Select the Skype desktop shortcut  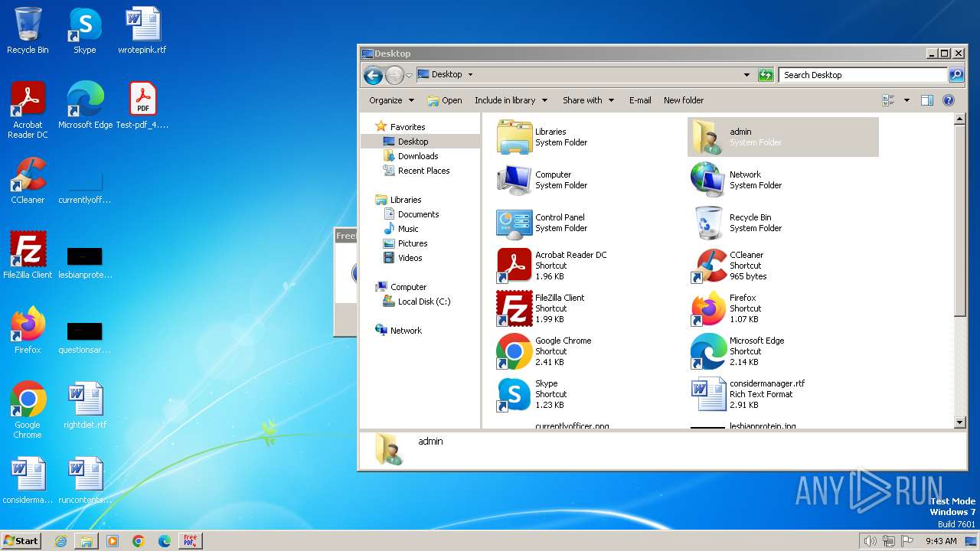[x=85, y=31]
